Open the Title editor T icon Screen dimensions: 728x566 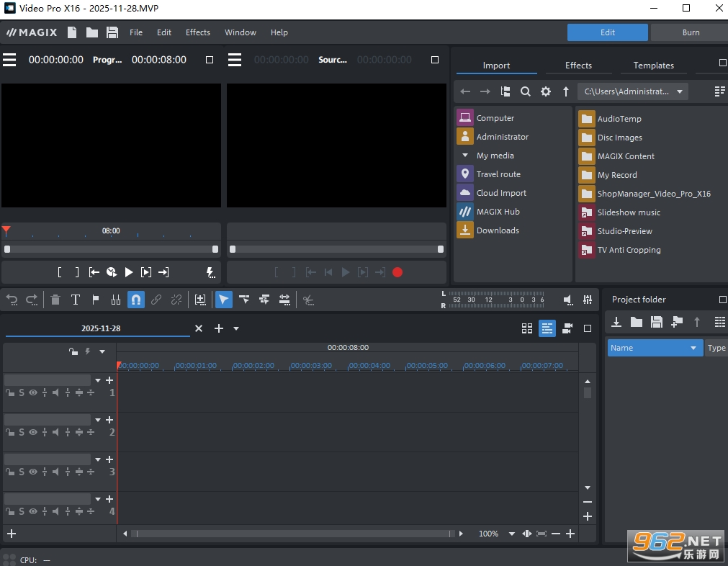75,300
